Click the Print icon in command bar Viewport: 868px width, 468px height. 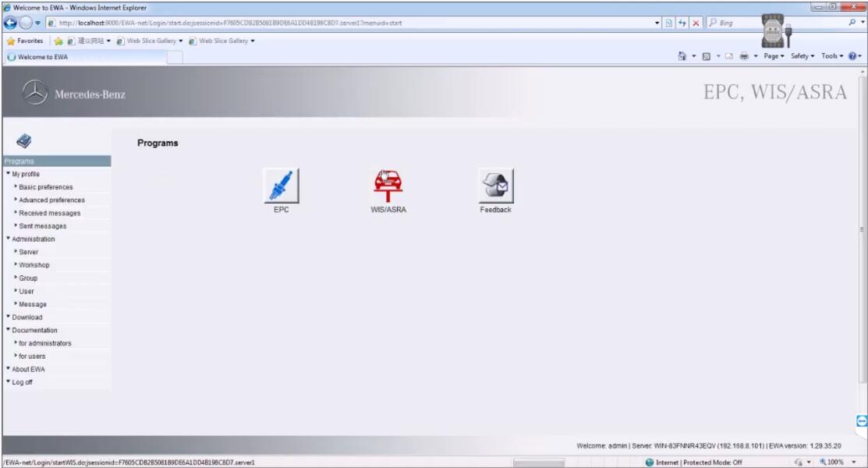[x=744, y=56]
